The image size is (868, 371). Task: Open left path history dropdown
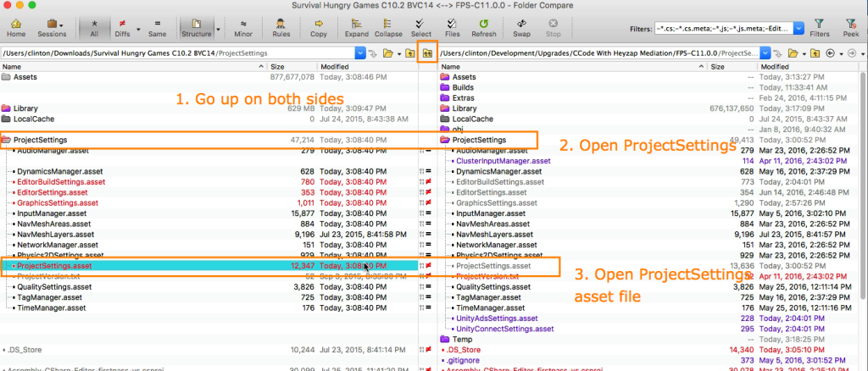click(x=360, y=53)
